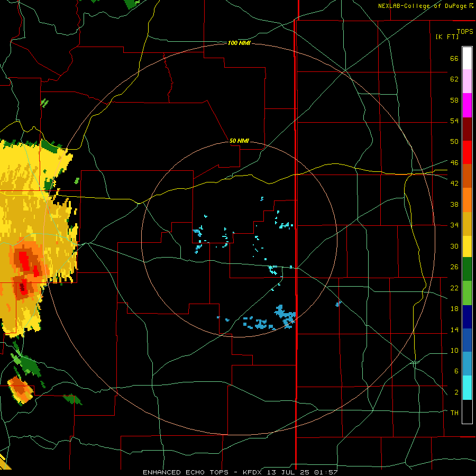This screenshot has width=476, height=476.
Task: Click the TH label on the legend
Action: coord(454,413)
